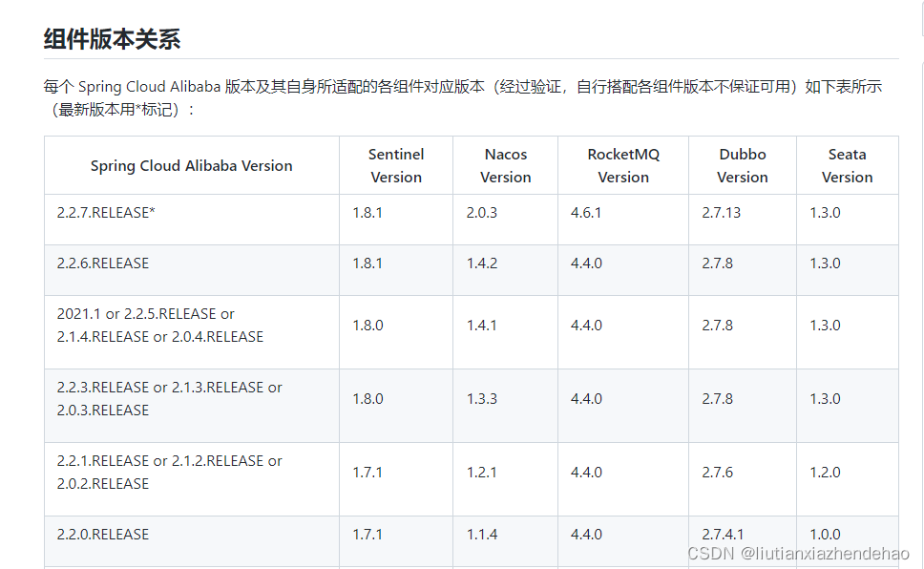Select Dubbo 2.7.8 in the 2.2.6.RELEASE row

tap(717, 263)
